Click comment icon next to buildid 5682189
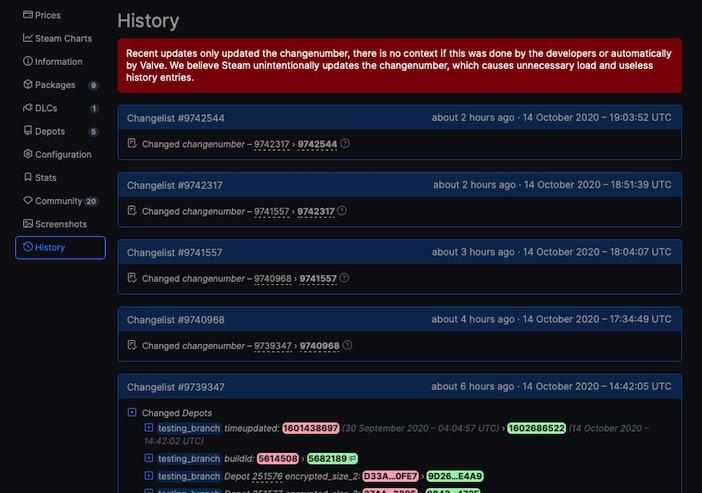 [352, 458]
